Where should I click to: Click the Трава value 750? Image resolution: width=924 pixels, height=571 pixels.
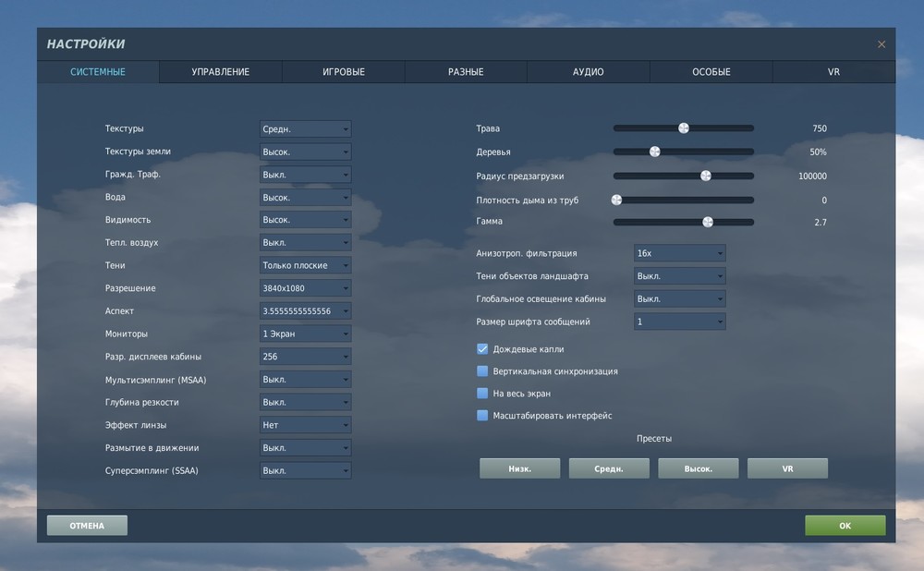tap(819, 128)
